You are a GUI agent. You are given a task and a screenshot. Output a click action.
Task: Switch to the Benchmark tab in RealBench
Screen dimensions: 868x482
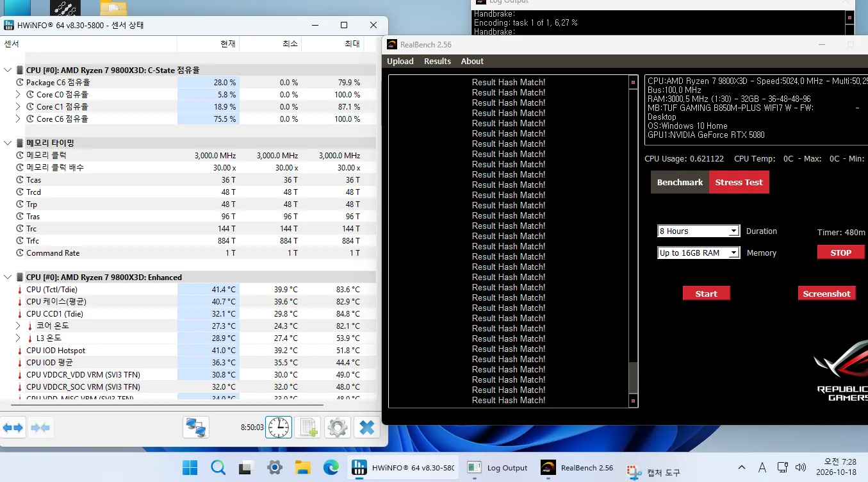coord(680,182)
